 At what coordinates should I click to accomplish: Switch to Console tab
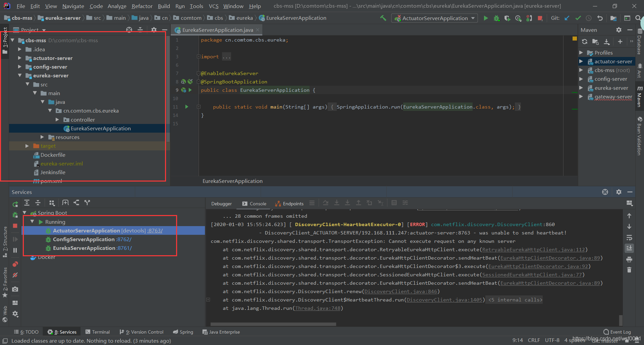254,204
